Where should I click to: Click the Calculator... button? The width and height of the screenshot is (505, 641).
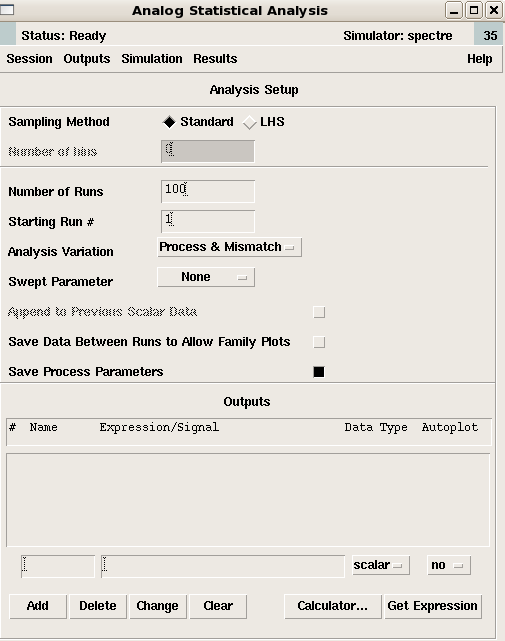pyautogui.click(x=333, y=606)
